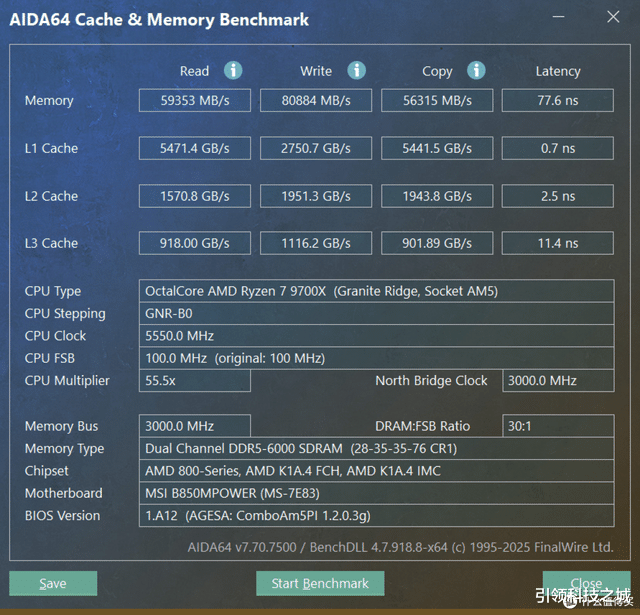Click Memory Bus field 3000.0 MHz
Screen dimensions: 640x615
tap(195, 426)
